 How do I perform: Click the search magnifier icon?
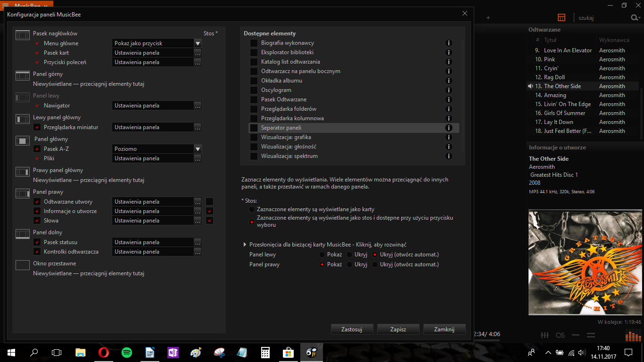[x=635, y=18]
